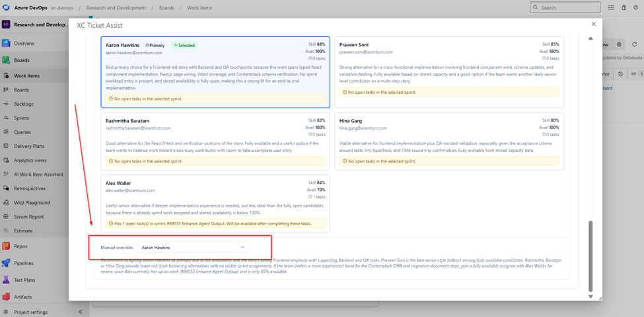Click the Boards breadcrumb link
The height and width of the screenshot is (317, 644).
pyautogui.click(x=166, y=8)
